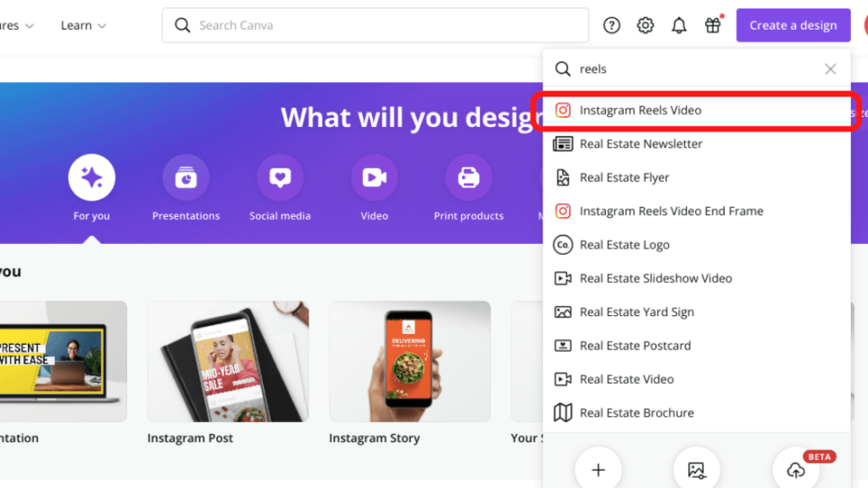Viewport: 868px width, 488px height.
Task: Click into the Search Canva field
Action: coord(376,25)
